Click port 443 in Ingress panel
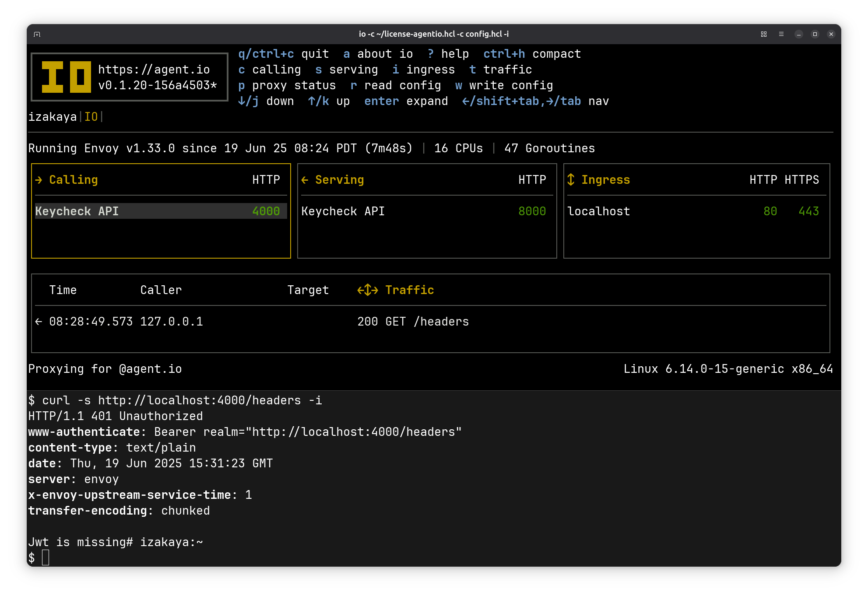This screenshot has height=596, width=868. tap(809, 211)
